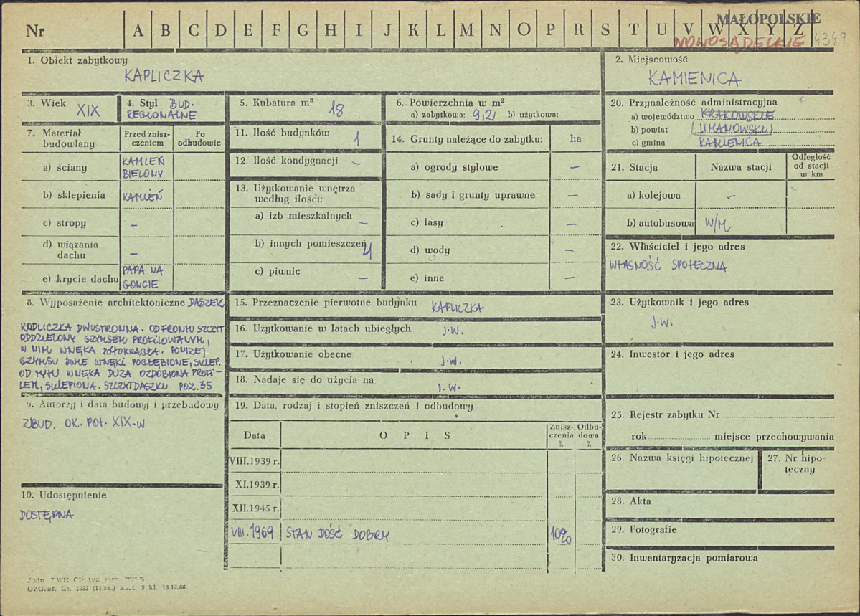The image size is (860, 616).
Task: Select 'KAMIEŃ' in the sklepienia row
Action: [142, 197]
